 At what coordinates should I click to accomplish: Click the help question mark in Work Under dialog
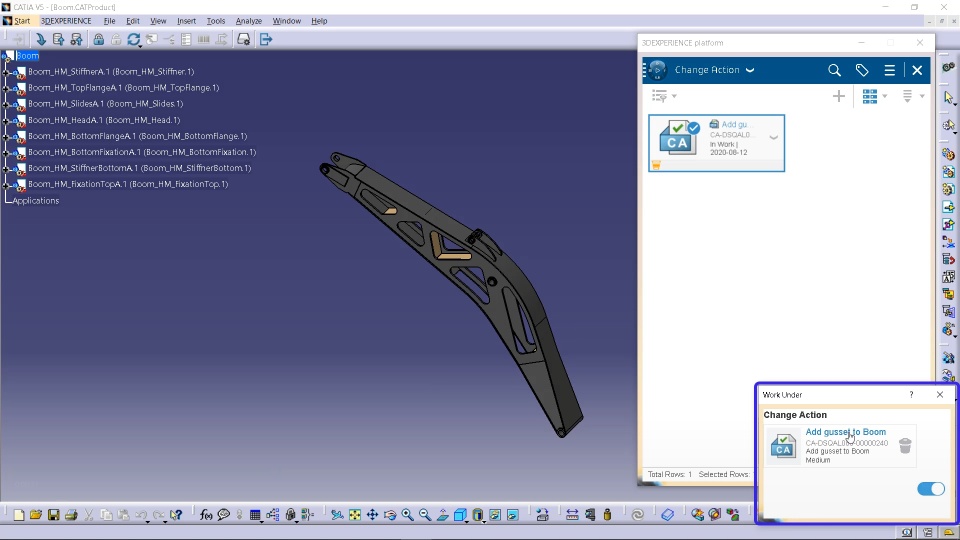tap(911, 395)
